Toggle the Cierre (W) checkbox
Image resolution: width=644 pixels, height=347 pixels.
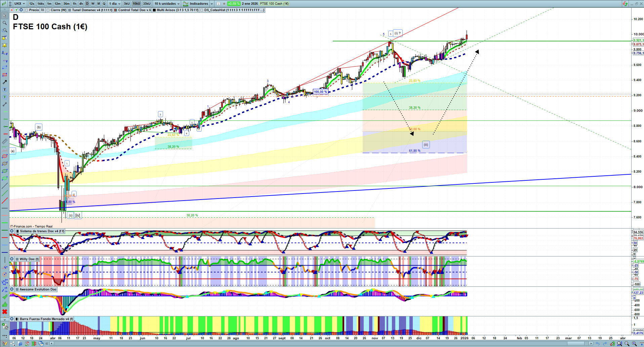point(48,10)
